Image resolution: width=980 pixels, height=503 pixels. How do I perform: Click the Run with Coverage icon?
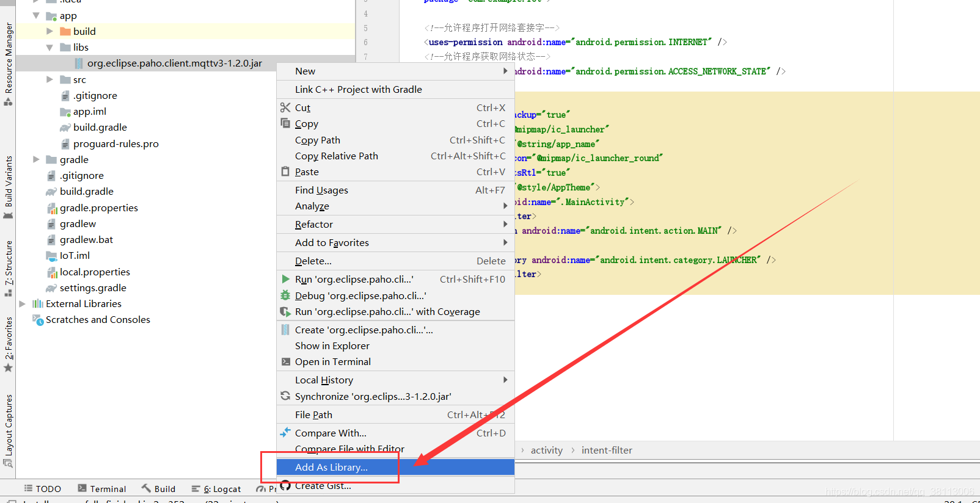click(x=285, y=311)
